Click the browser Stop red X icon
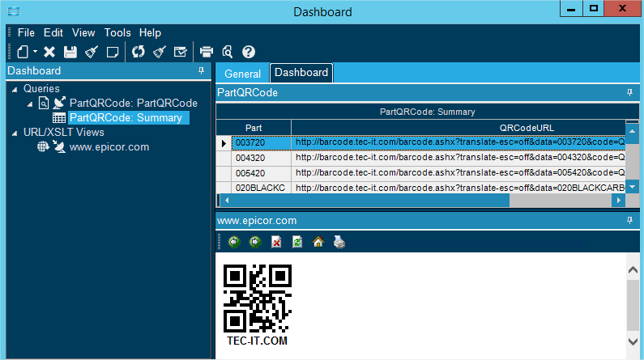 276,243
